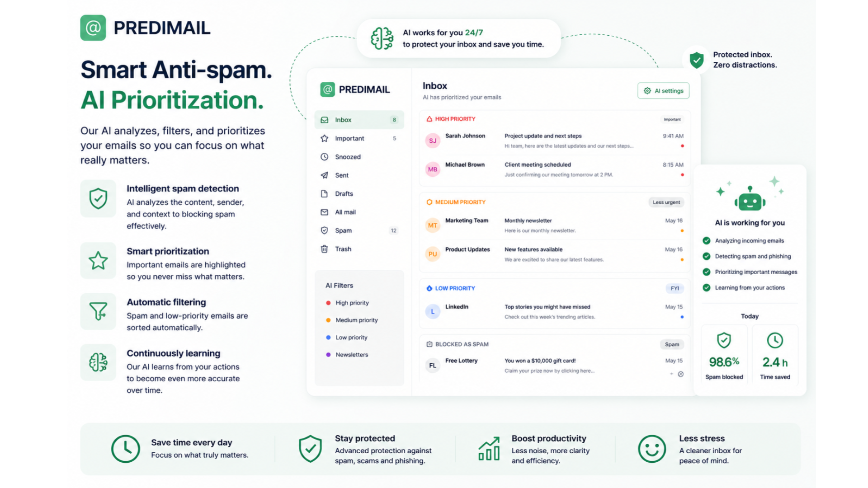Click the Medium Priority header icon
The image size is (868, 488).
pos(429,202)
